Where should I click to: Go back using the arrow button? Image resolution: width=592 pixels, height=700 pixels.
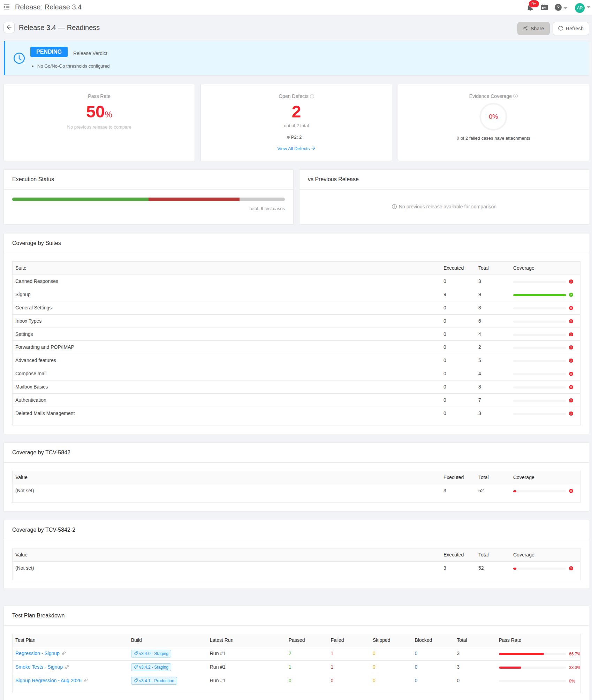click(x=9, y=28)
